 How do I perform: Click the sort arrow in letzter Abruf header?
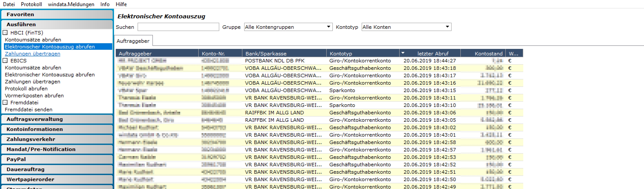pos(403,53)
